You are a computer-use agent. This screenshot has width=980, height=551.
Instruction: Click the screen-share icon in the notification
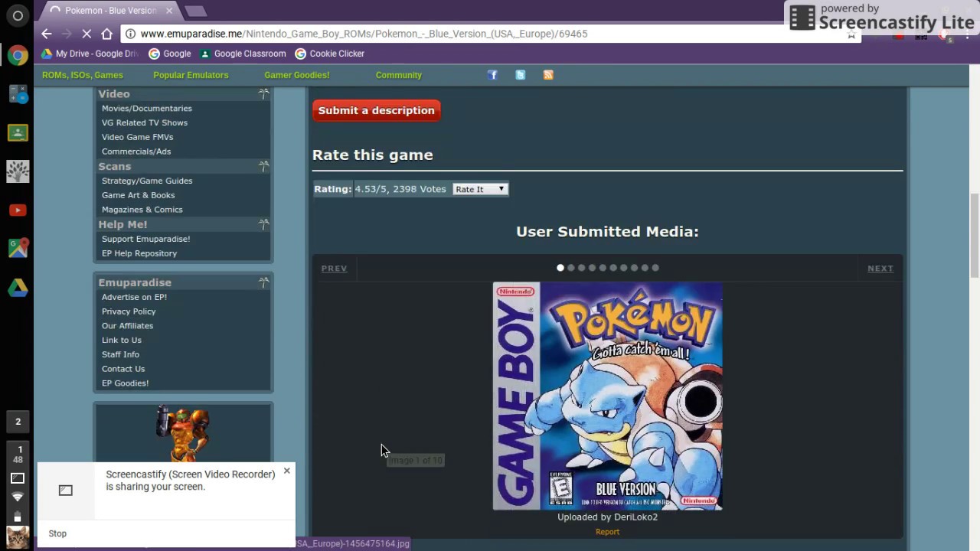point(66,491)
